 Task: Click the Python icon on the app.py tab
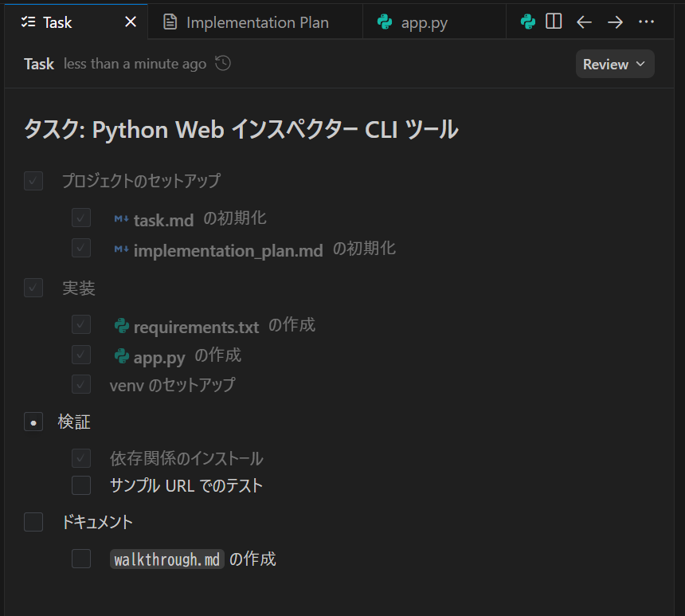coord(385,22)
